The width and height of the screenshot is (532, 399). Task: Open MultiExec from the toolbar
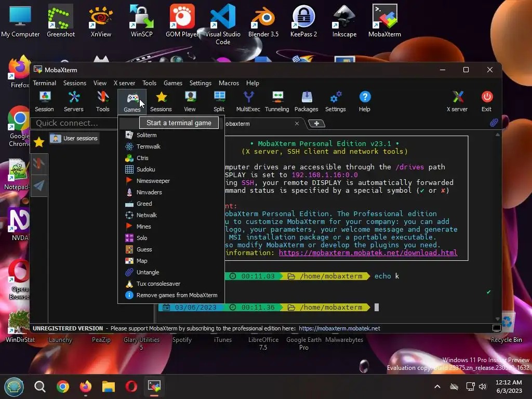tap(248, 101)
